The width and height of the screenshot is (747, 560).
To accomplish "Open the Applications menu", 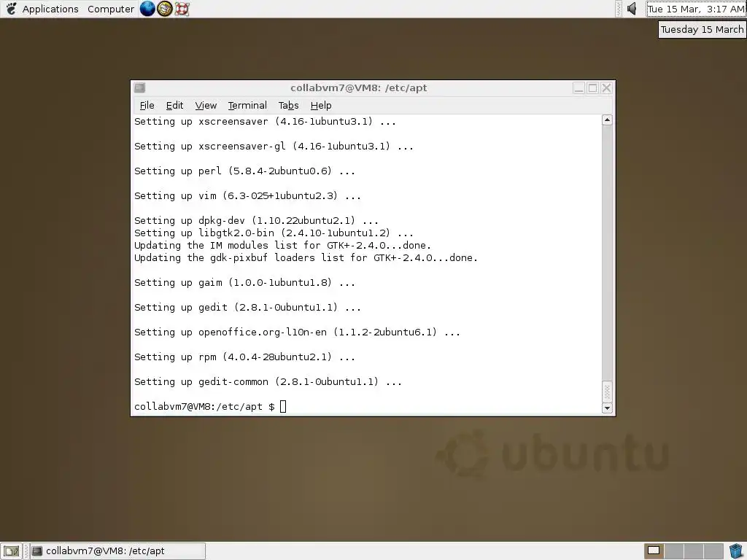I will coord(50,9).
